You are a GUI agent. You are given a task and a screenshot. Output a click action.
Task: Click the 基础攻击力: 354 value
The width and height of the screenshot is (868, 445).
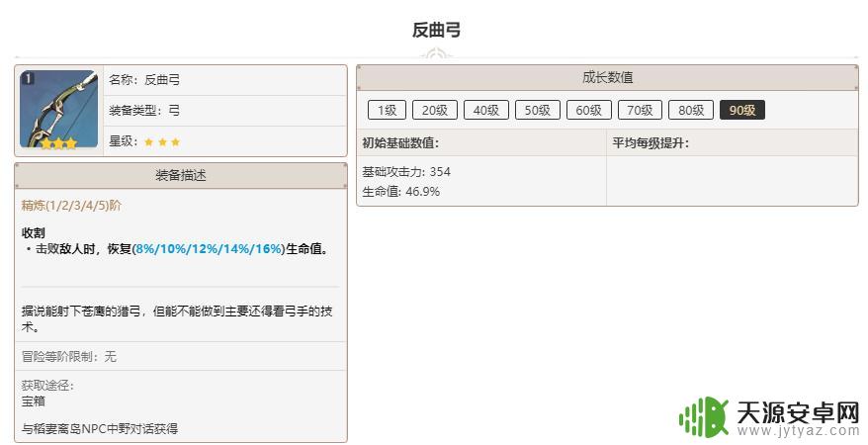[406, 172]
